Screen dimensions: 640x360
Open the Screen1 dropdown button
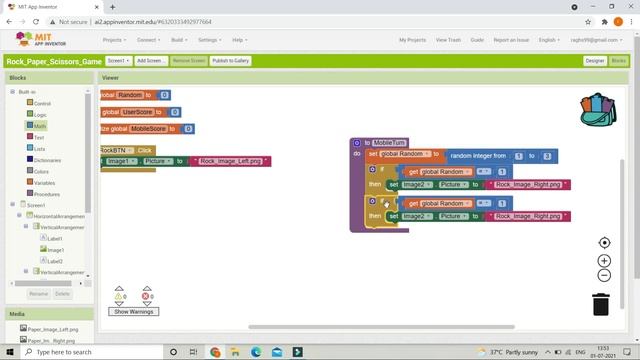(x=118, y=61)
